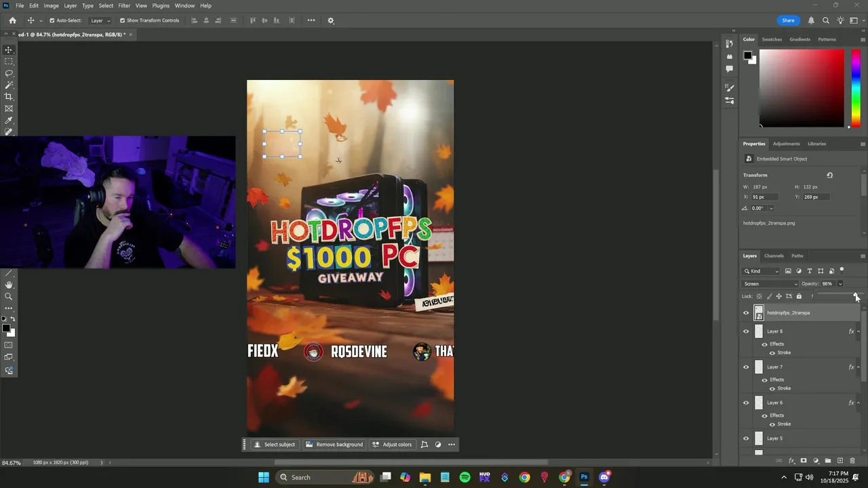Delete layer with trash icon
868x488 pixels.
pyautogui.click(x=852, y=461)
